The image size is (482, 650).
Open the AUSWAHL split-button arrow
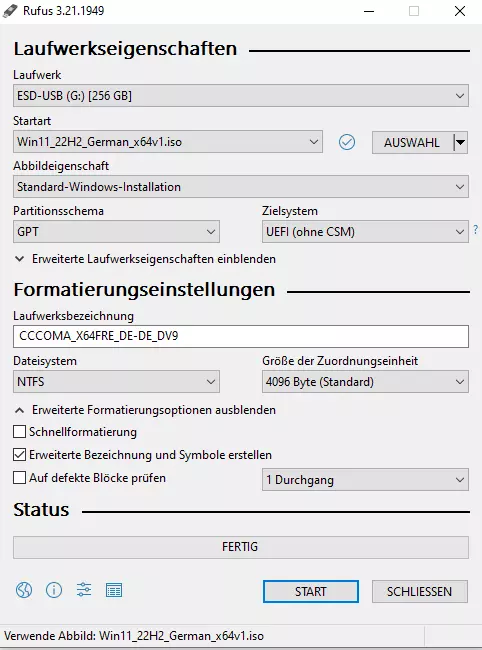point(460,143)
